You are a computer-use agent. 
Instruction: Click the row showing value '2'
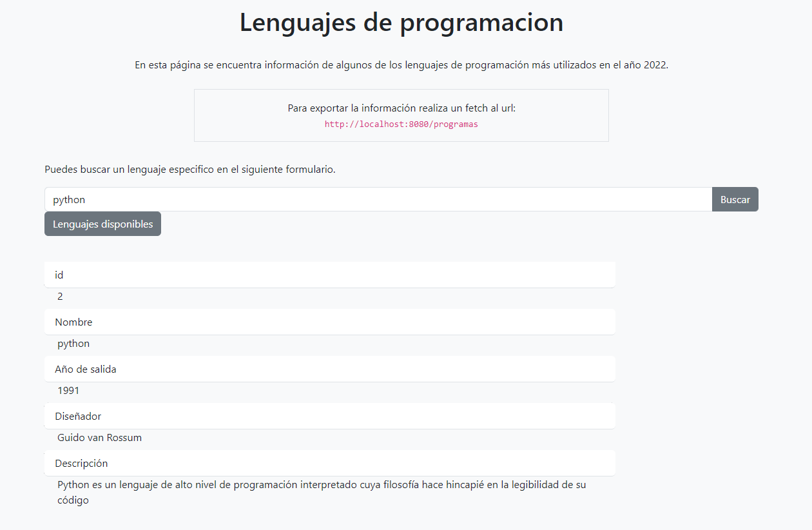[329, 296]
